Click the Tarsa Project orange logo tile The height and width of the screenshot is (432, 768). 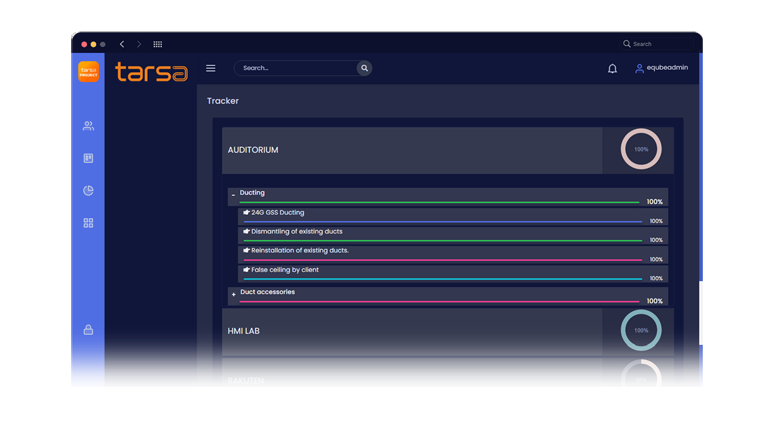[x=88, y=71]
